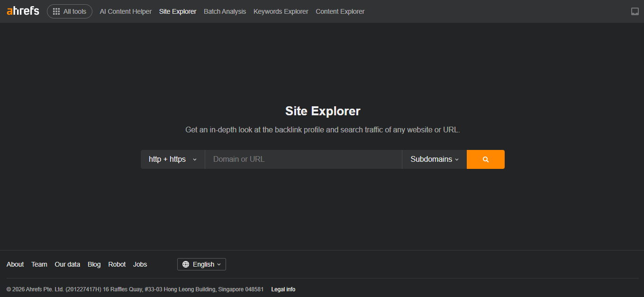
Task: Focus the Domain or URL input field
Action: tap(303, 159)
